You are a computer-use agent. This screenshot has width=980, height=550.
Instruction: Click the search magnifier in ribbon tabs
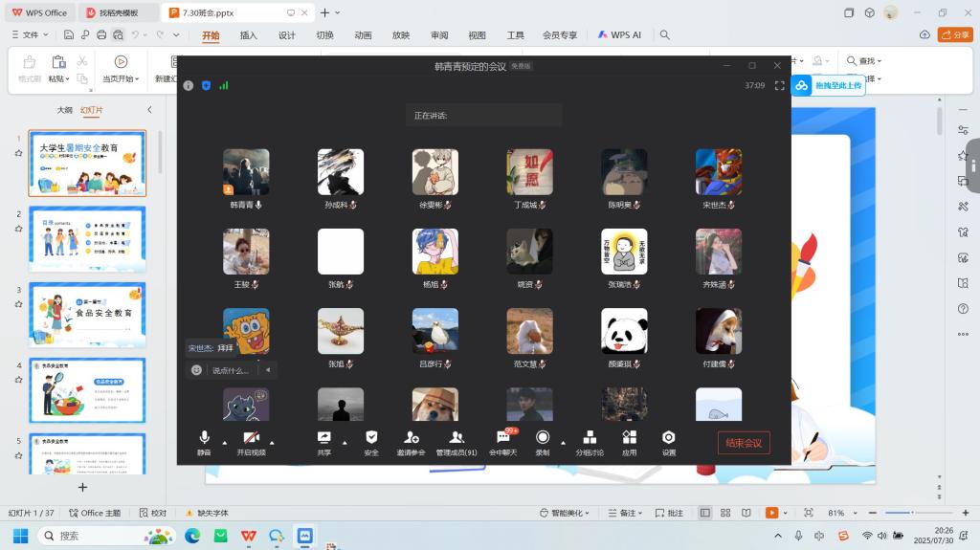[x=665, y=35]
